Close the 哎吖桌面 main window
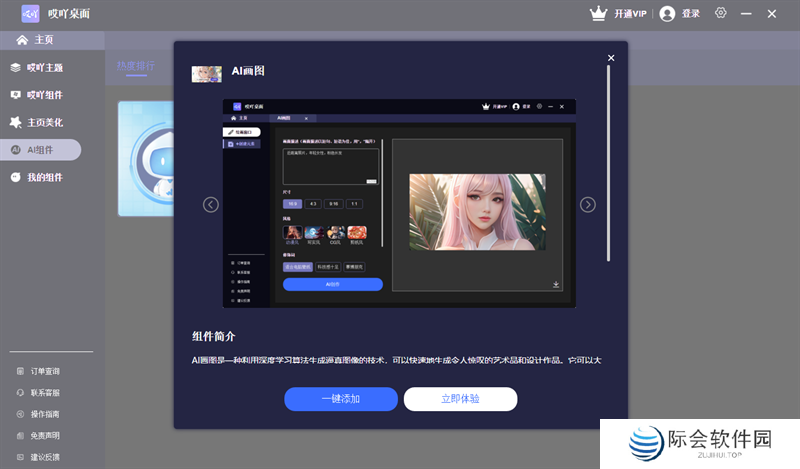800x469 pixels. (x=771, y=14)
